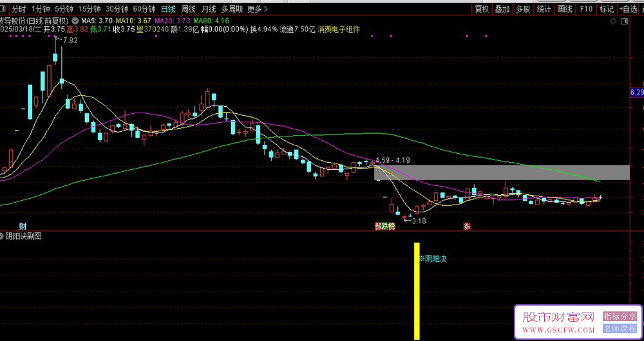Viewport: 644px width, 341px height.
Task: Switch to the 1分钟 period tab
Action: coord(41,8)
